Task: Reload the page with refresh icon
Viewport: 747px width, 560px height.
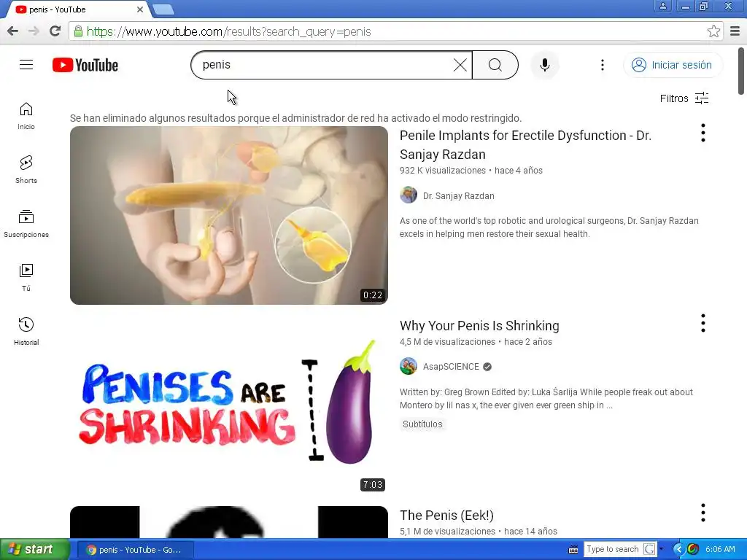Action: click(x=55, y=31)
